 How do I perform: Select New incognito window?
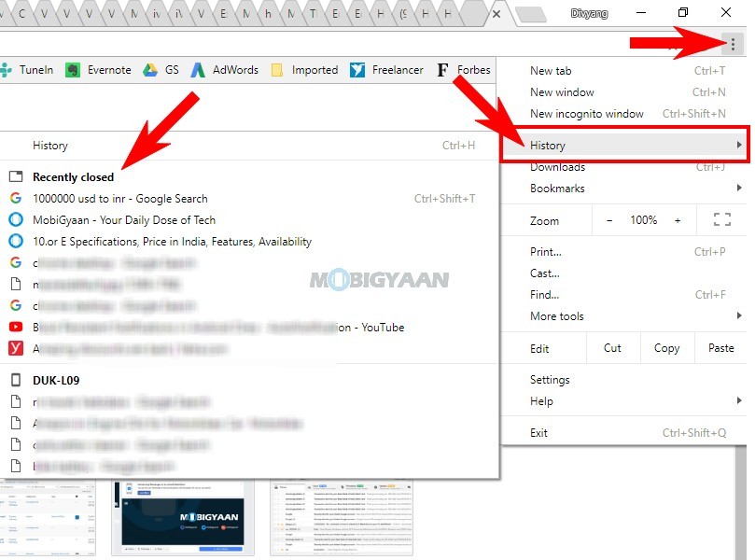click(x=624, y=114)
